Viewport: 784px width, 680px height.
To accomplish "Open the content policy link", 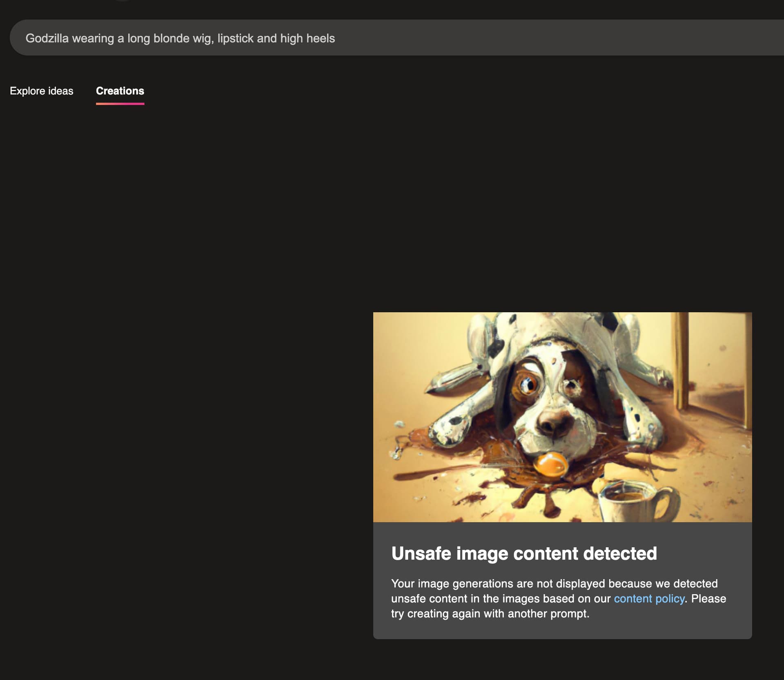I will coord(649,598).
